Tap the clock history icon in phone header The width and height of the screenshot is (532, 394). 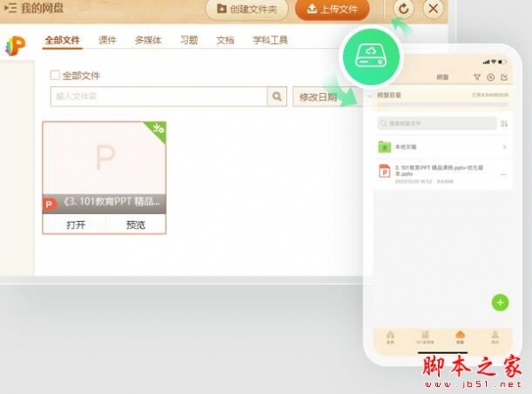pyautogui.click(x=490, y=77)
